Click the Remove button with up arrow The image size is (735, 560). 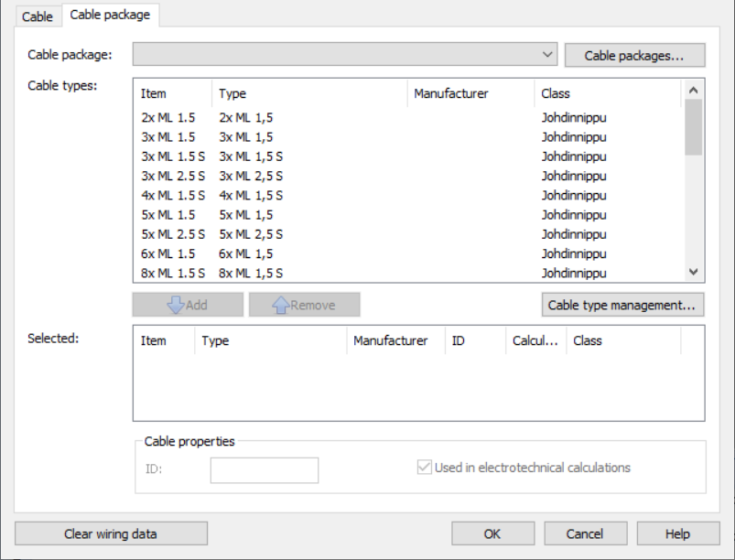click(304, 305)
